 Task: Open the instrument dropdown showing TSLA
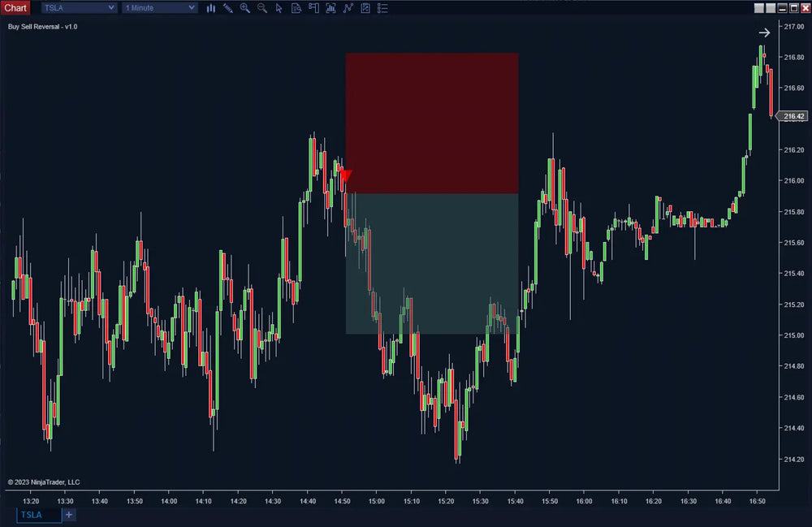point(78,7)
